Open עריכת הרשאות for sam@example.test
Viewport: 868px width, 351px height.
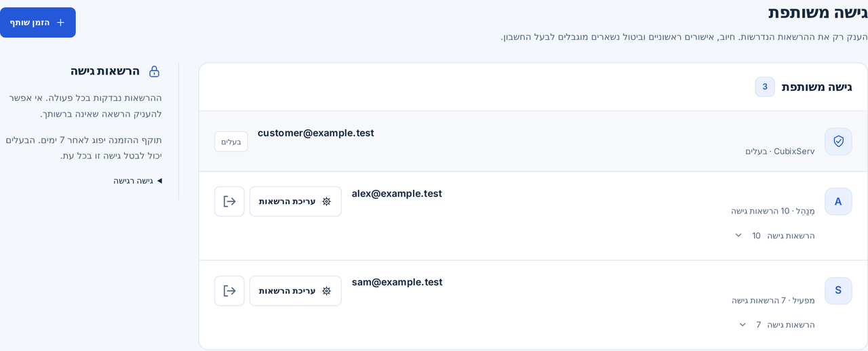[296, 291]
